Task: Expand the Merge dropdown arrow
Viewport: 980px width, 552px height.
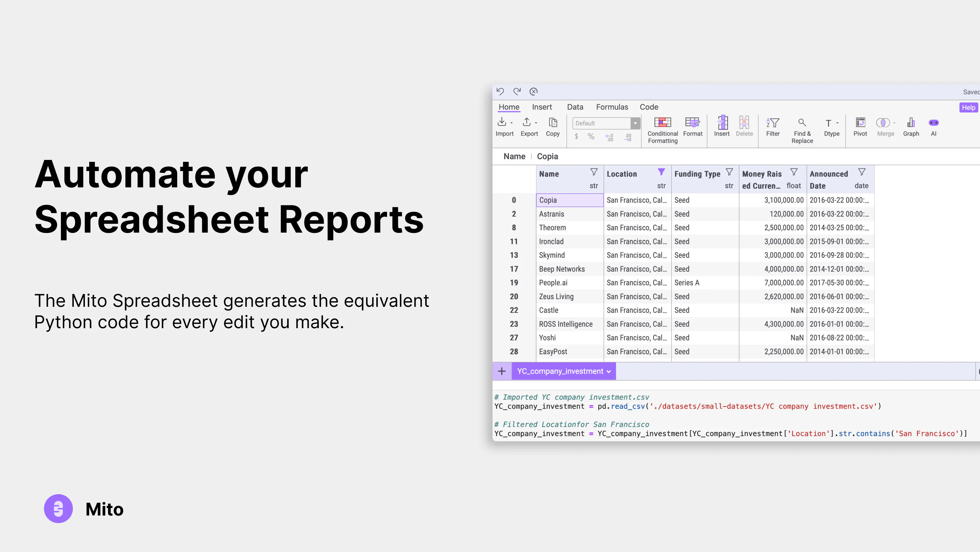Action: pos(894,123)
